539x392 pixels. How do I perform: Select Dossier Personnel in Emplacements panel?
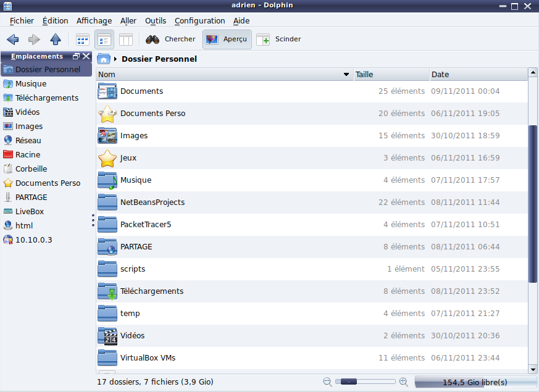[x=46, y=69]
